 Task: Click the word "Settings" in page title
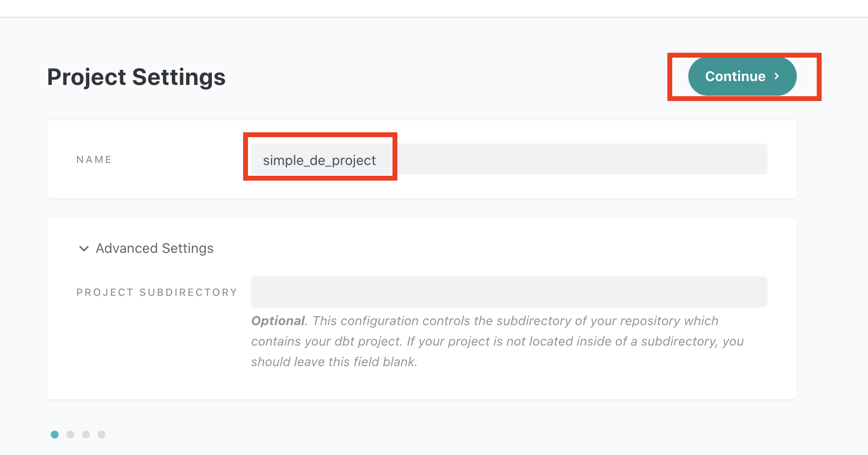179,77
